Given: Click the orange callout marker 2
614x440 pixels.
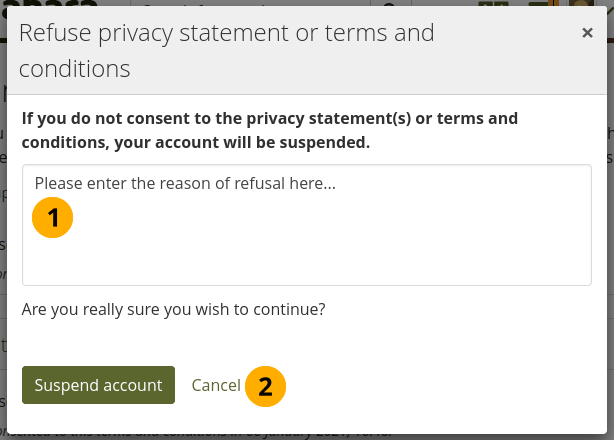Looking at the screenshot, I should click(x=265, y=386).
